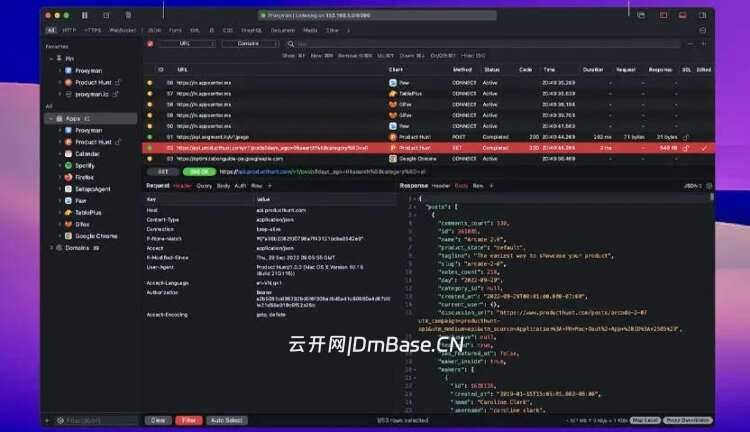
Task: Click the plus icon after Request Raw tab
Action: click(x=269, y=186)
